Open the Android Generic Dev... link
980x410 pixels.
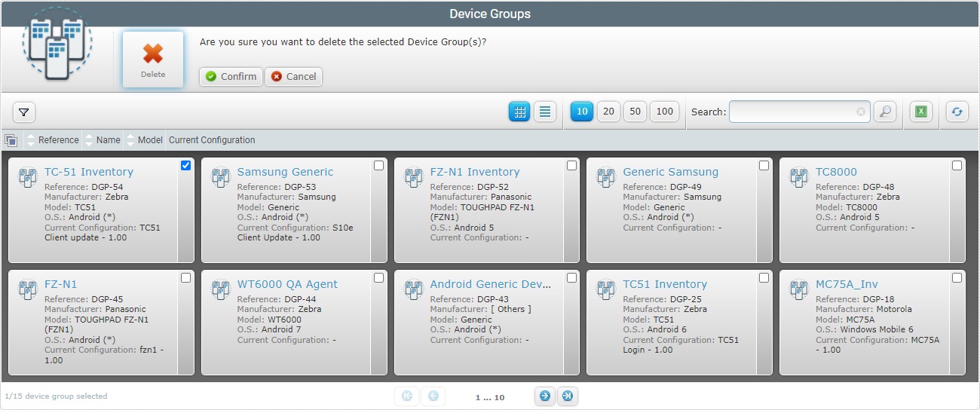[x=491, y=284]
